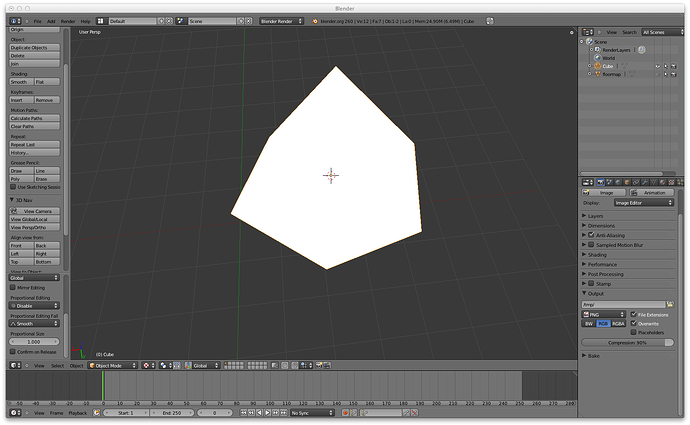Click the Animation render button
690x425 pixels.
652,193
